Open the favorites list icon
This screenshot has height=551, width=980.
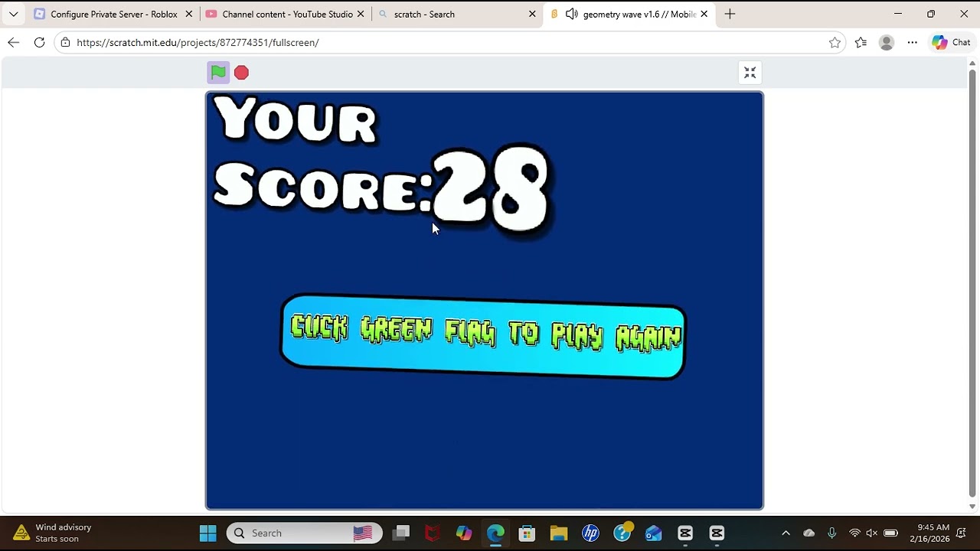pyautogui.click(x=861, y=43)
